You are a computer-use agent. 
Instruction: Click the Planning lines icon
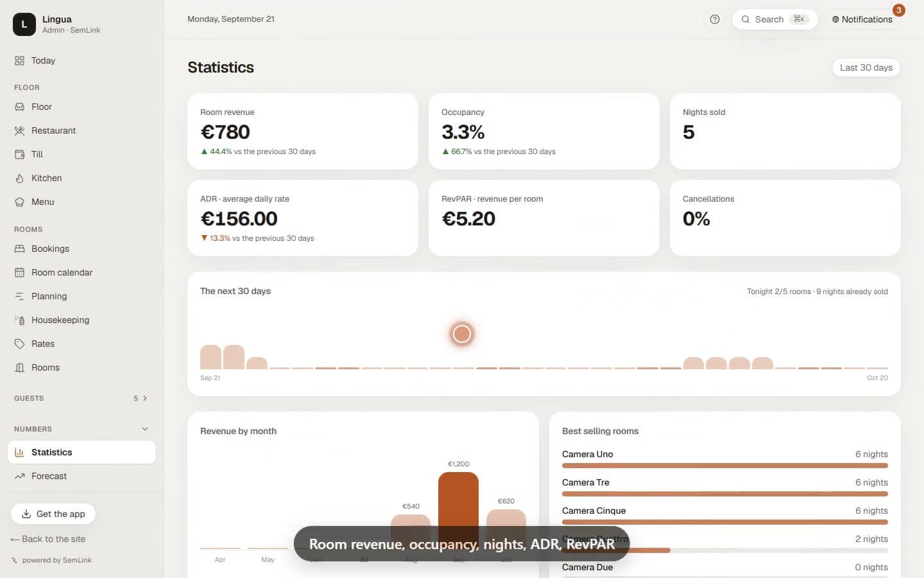(x=19, y=296)
